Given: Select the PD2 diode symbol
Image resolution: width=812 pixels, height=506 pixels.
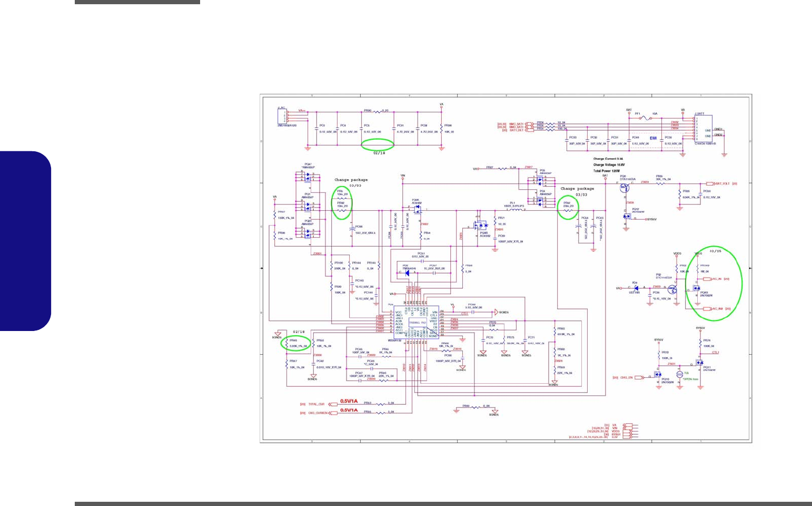Looking at the screenshot, I should 408,273.
